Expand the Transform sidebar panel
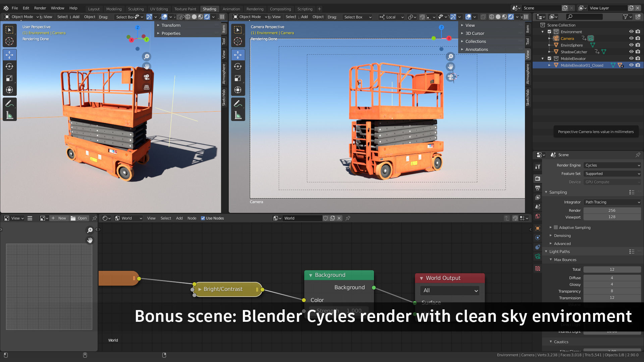Screen dimensions: 644x362 coord(171,25)
